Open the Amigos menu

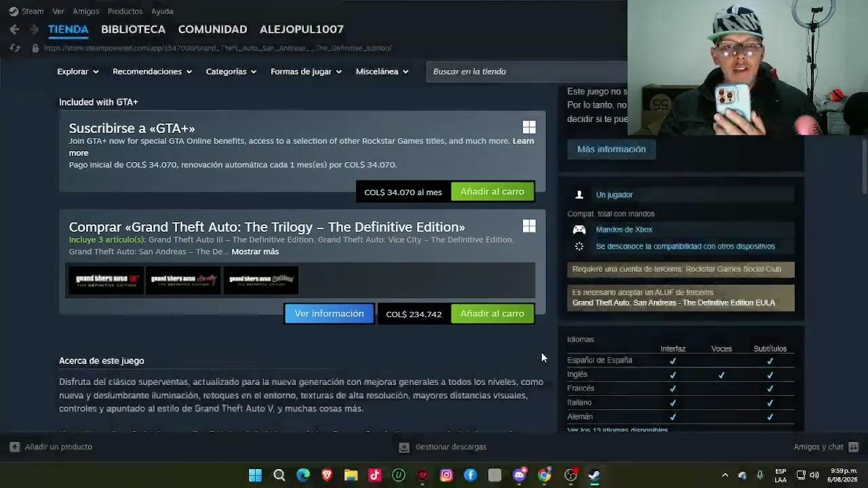click(85, 11)
